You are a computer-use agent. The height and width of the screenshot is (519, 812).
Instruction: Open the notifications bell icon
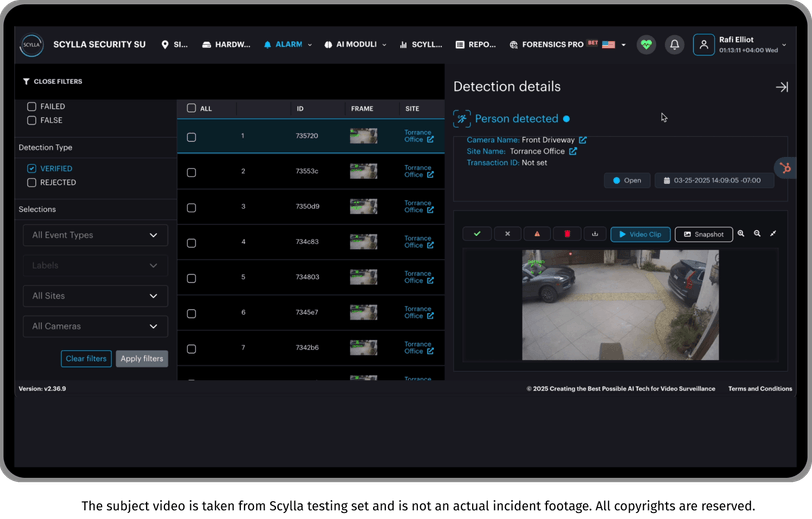pos(674,45)
